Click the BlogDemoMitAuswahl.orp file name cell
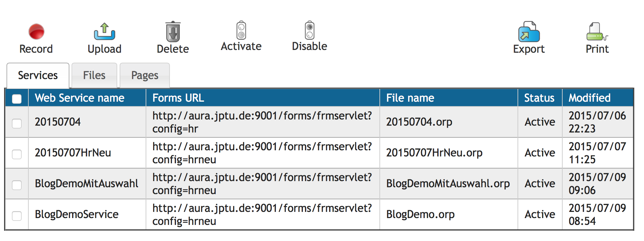This screenshot has width=644, height=241. coord(448,183)
